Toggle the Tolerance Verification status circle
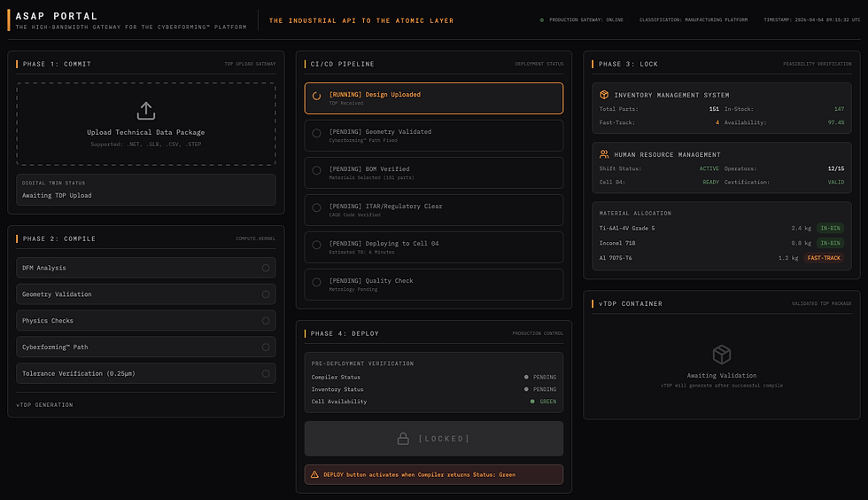868x500 pixels. point(266,373)
